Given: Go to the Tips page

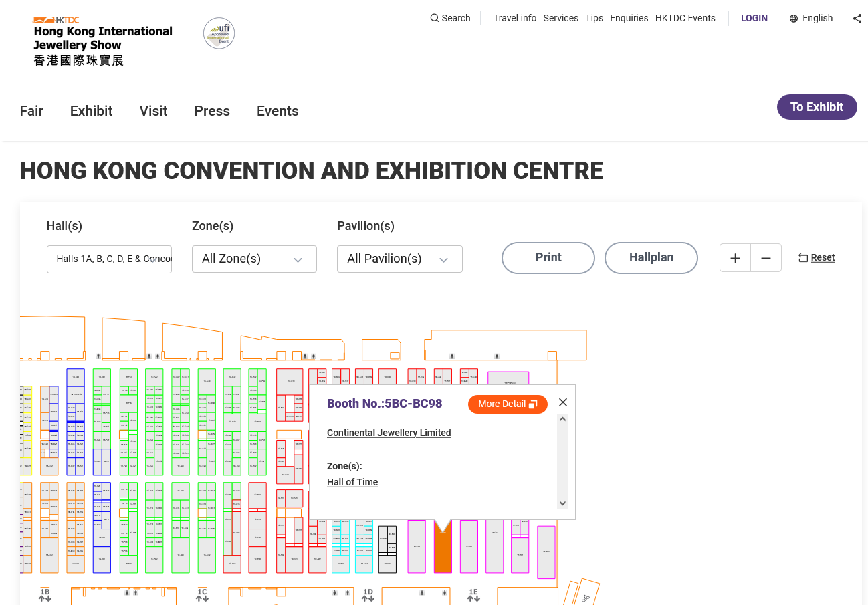Looking at the screenshot, I should [x=594, y=18].
